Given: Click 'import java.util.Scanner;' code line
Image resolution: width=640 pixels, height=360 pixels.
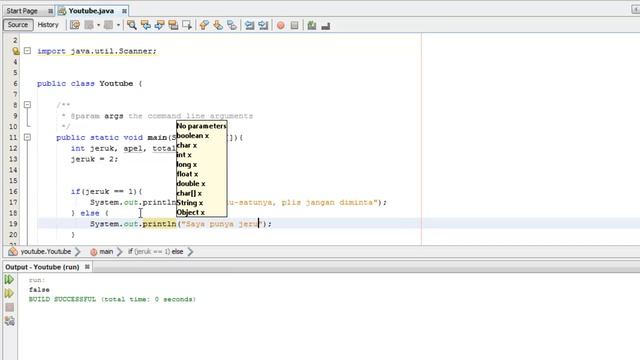Looking at the screenshot, I should (97, 51).
